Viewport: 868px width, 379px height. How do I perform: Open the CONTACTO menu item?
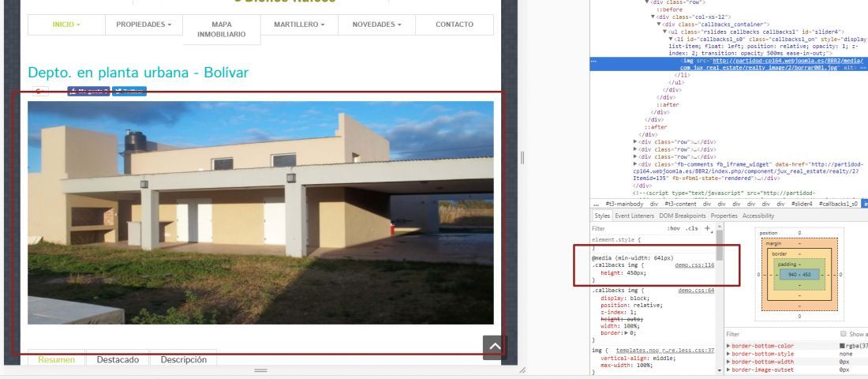click(455, 24)
